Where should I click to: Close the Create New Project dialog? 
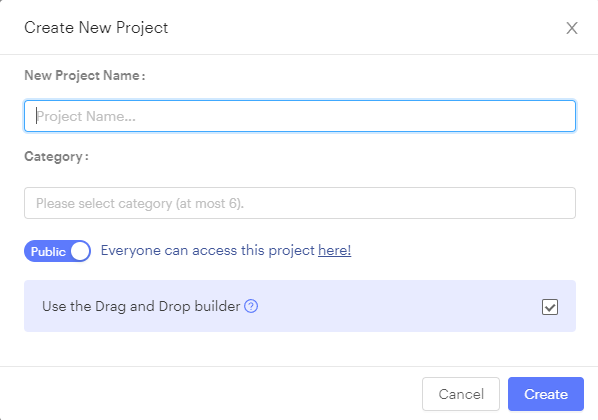pos(572,28)
